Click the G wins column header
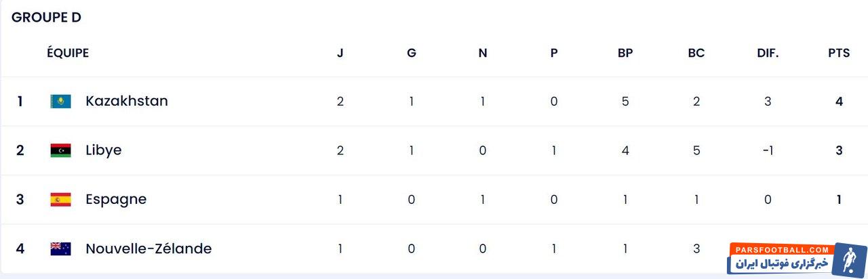868x279 pixels. (x=412, y=53)
